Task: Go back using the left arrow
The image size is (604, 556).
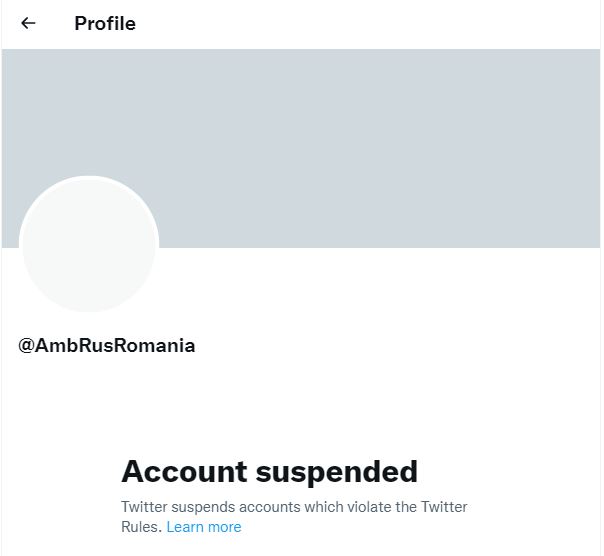Action: [28, 23]
